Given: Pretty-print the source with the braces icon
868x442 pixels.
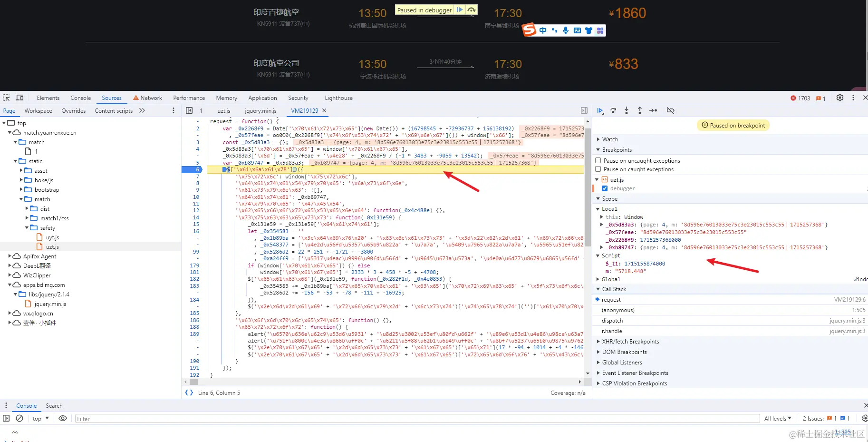Looking at the screenshot, I should (189, 393).
